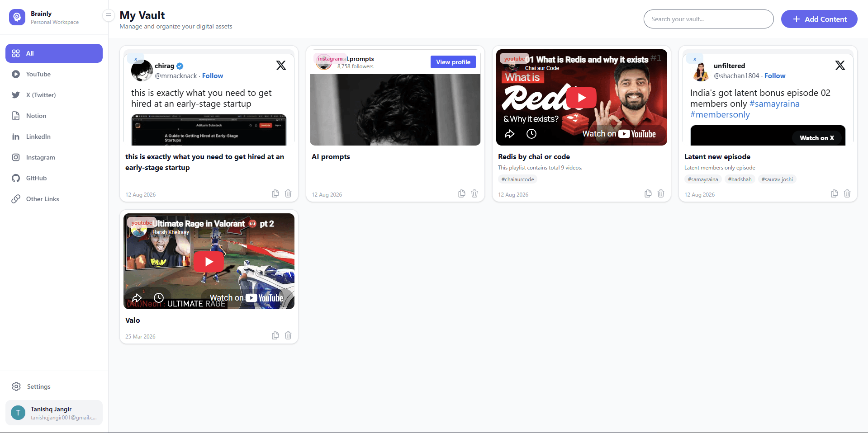Screen dimensions: 868x433
Task: Copy link of Redis by chai or code
Action: [648, 193]
